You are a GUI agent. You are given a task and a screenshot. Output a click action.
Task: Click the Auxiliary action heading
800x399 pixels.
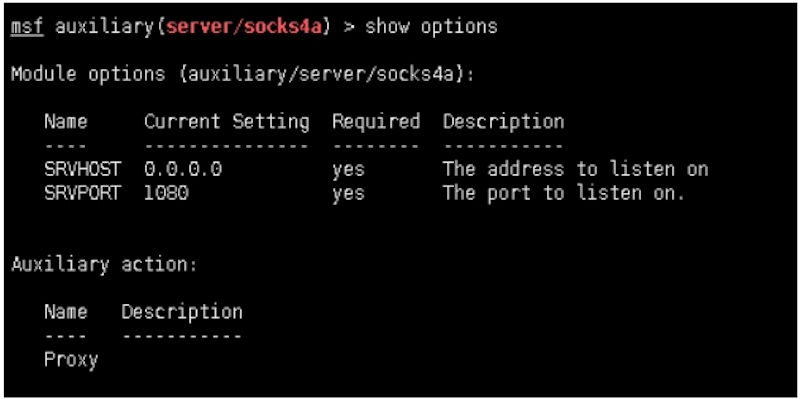click(x=104, y=265)
